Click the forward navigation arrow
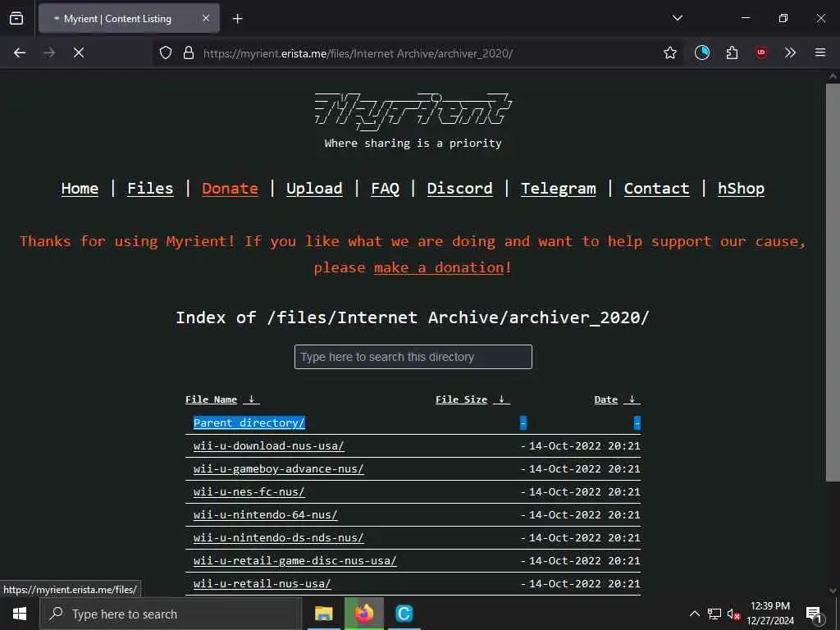The width and height of the screenshot is (840, 630). point(49,52)
